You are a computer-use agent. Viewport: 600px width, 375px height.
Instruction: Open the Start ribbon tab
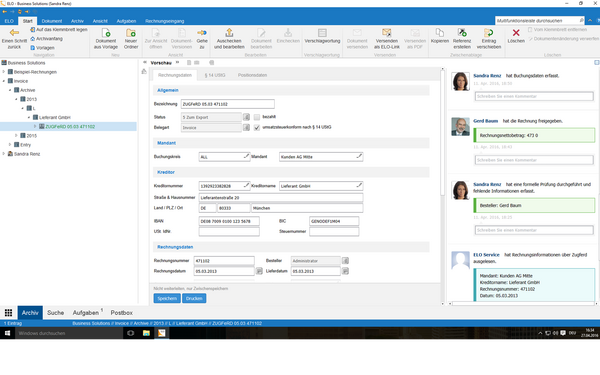28,21
